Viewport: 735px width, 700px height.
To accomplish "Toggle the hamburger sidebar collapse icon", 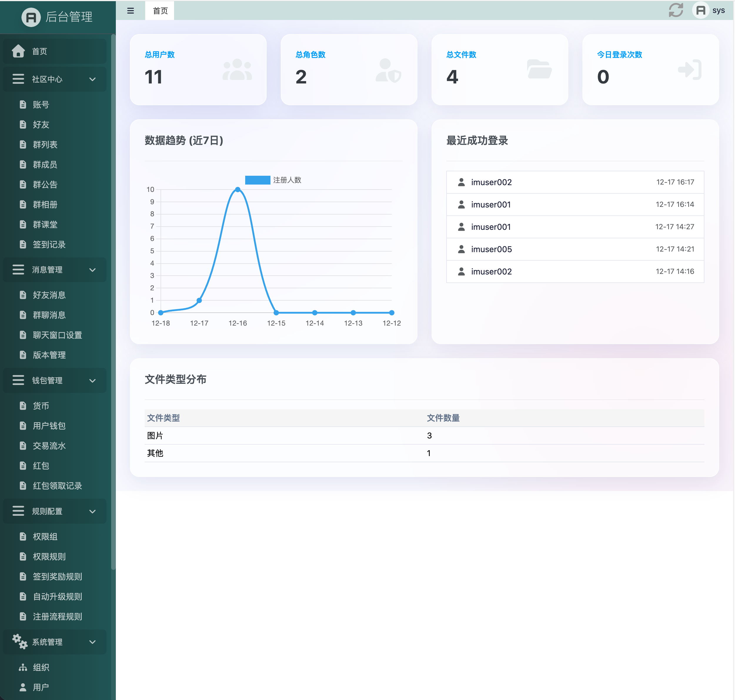I will coord(130,11).
